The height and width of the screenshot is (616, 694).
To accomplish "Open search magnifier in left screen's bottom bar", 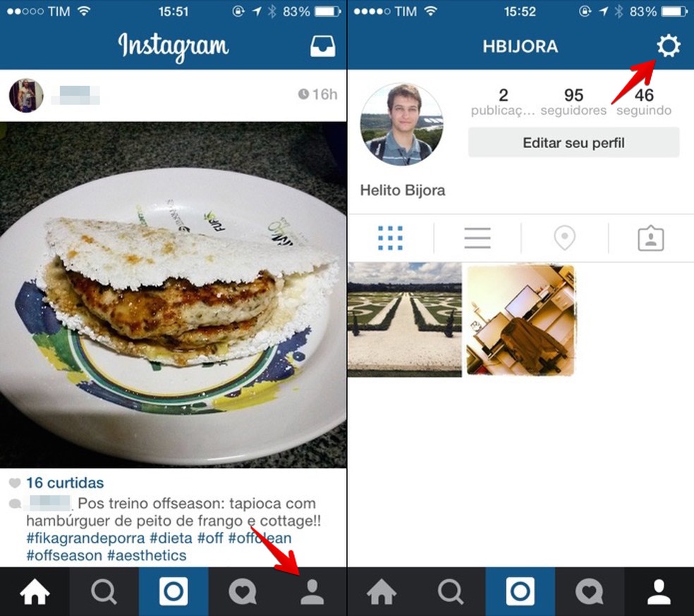I will (104, 592).
